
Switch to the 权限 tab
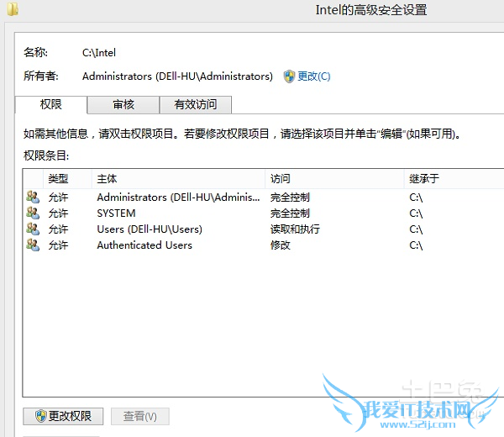(50, 104)
